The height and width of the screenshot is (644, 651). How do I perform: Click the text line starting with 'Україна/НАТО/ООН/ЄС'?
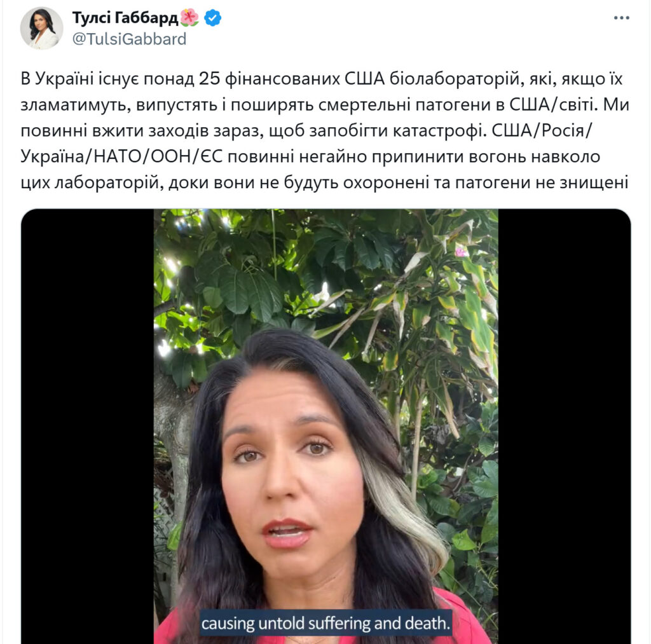(310, 156)
